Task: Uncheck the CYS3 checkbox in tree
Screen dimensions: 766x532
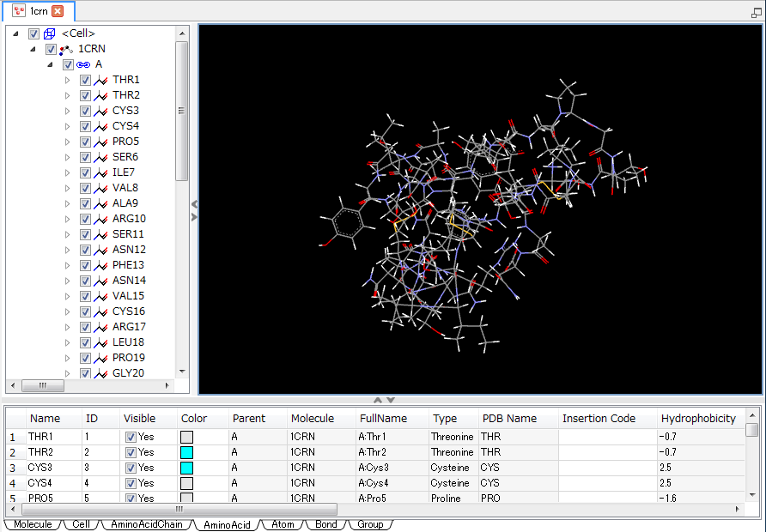Action: (85, 111)
